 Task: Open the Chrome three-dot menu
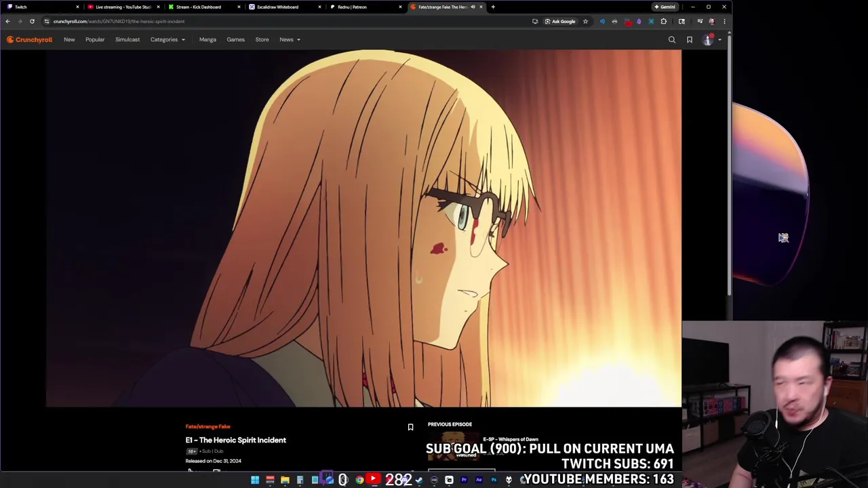click(724, 21)
